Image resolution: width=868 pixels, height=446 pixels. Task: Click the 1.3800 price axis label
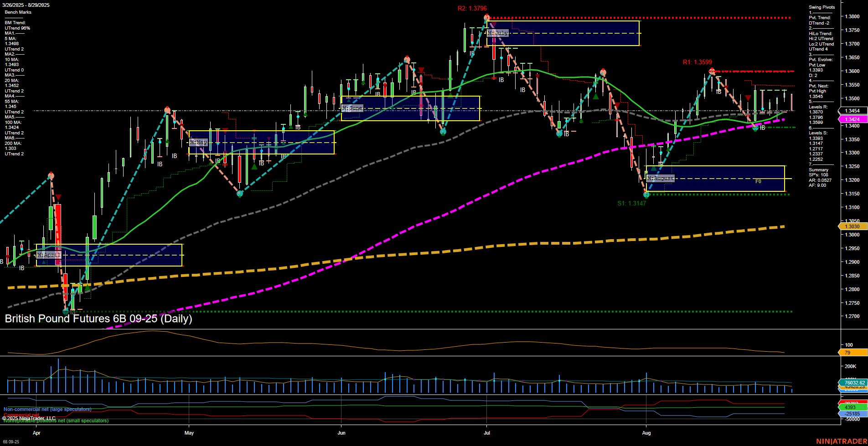(x=852, y=17)
